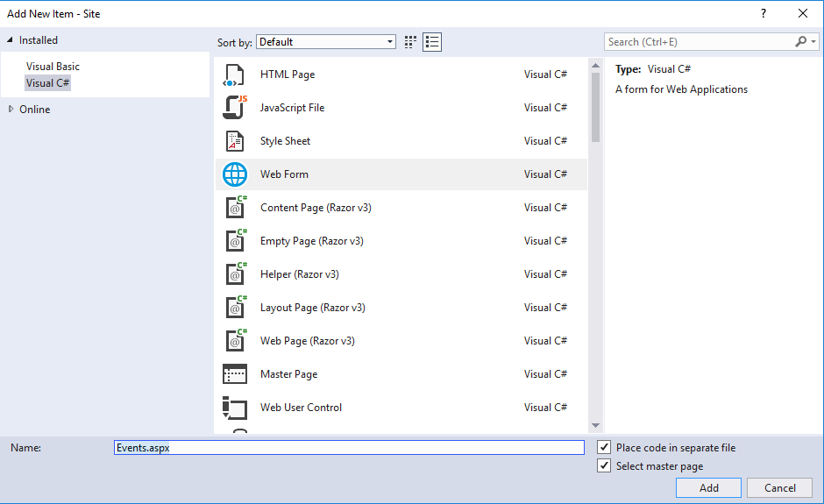The image size is (824, 504).
Task: Uncheck Place code in separate file
Action: pos(604,448)
